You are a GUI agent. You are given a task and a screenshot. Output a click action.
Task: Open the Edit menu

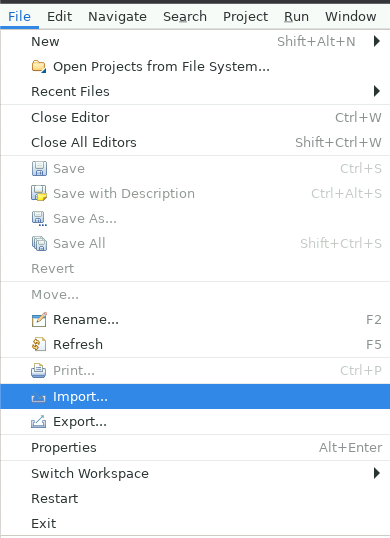point(59,16)
